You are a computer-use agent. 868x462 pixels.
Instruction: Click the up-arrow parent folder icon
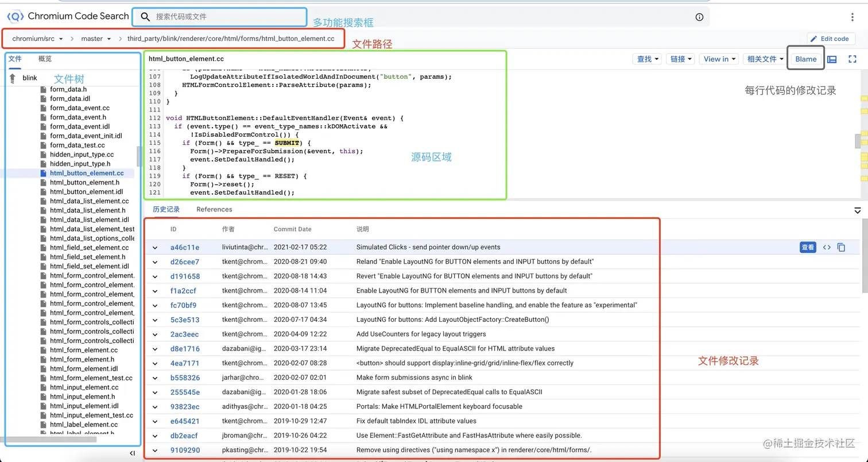(13, 78)
